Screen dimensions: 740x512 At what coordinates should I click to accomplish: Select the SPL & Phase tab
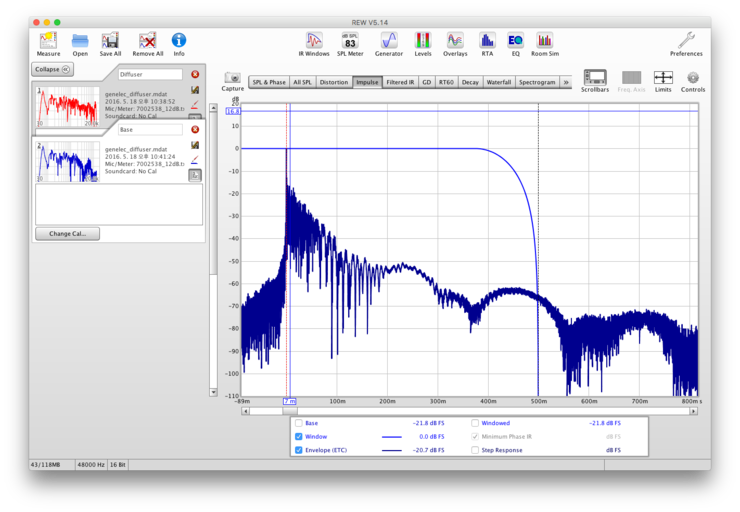[x=268, y=82]
